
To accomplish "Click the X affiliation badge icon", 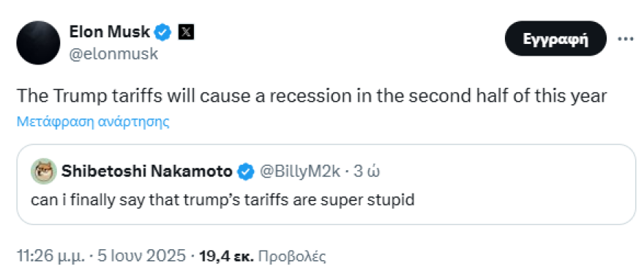I will [x=186, y=32].
